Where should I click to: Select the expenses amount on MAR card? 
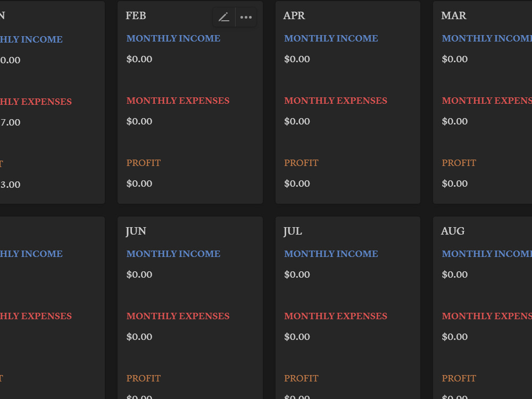click(455, 121)
